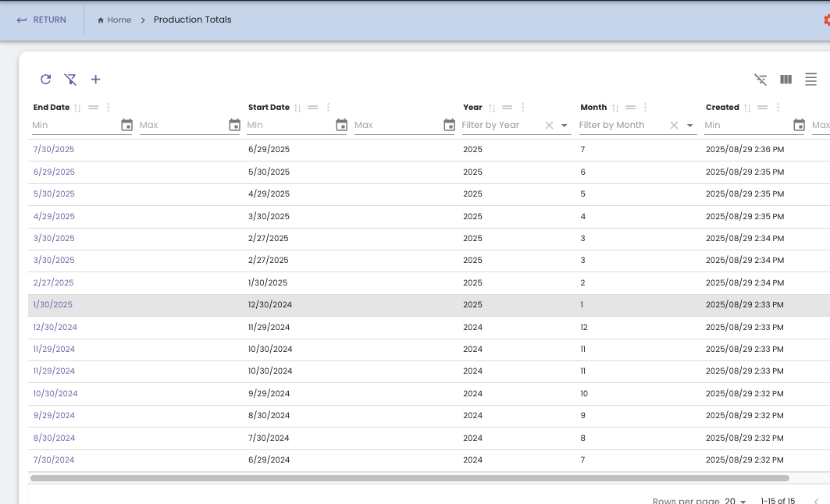
Task: Open the show/hide columns icon
Action: (x=785, y=80)
